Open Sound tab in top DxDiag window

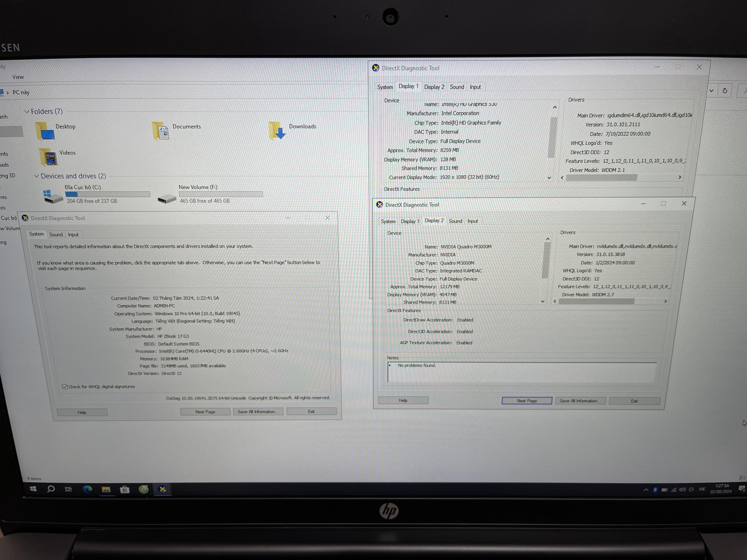[457, 87]
